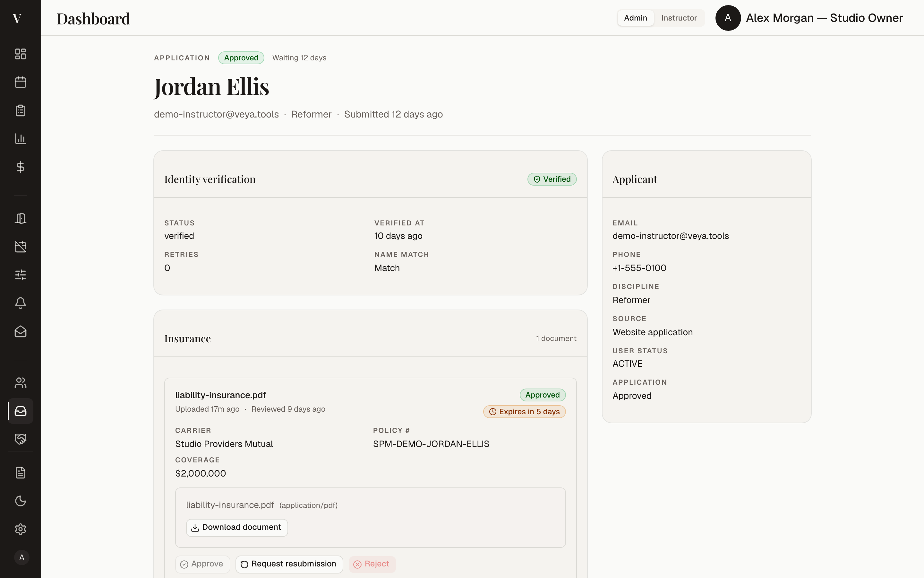Click the V logo in the sidebar
This screenshot has height=578, width=924.
17,18
